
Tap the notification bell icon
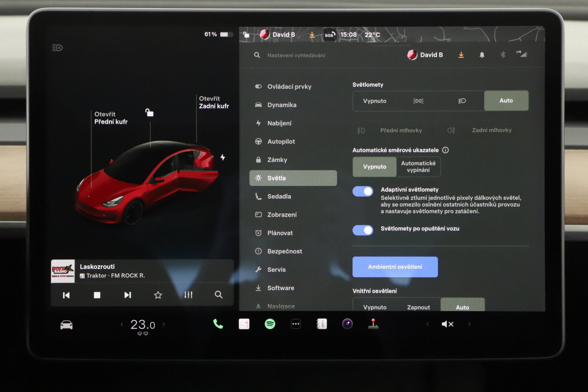pos(482,55)
